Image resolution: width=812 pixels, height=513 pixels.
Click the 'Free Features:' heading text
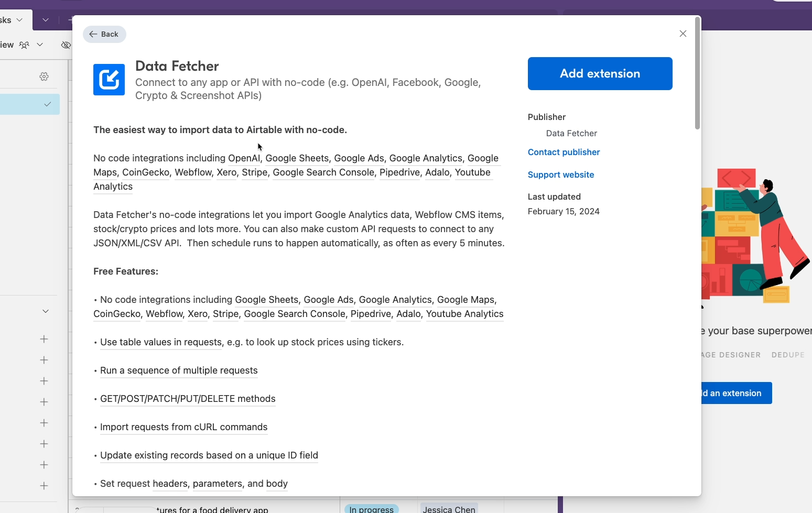[x=126, y=271]
